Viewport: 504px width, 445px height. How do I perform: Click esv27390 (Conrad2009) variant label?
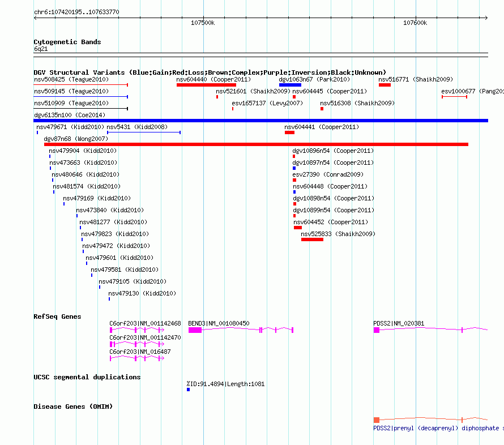click(328, 174)
